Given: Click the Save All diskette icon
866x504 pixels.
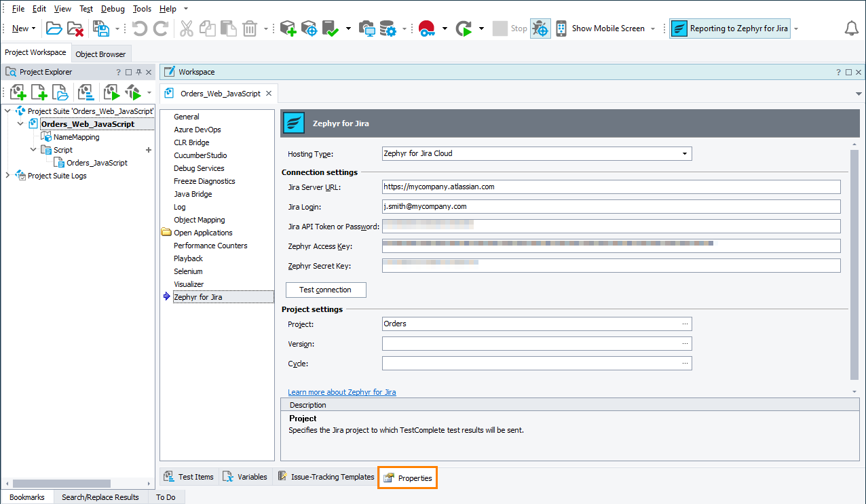Looking at the screenshot, I should [x=101, y=28].
